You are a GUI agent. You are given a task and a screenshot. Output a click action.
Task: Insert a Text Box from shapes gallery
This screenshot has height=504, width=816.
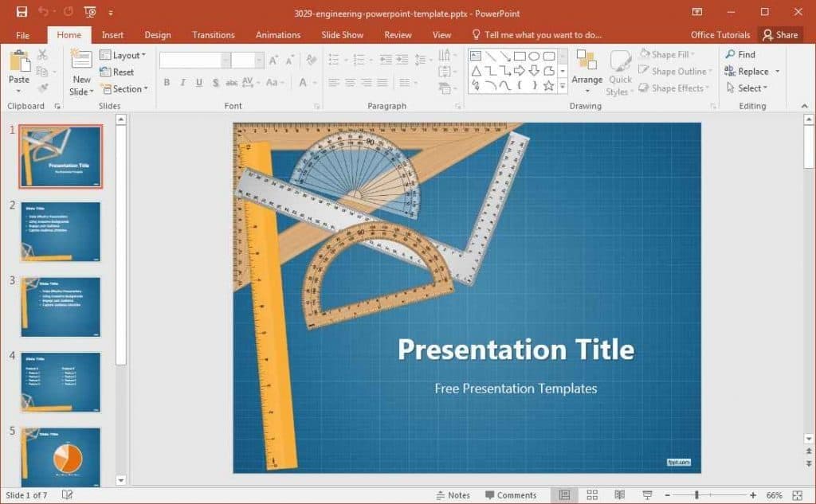pos(476,57)
